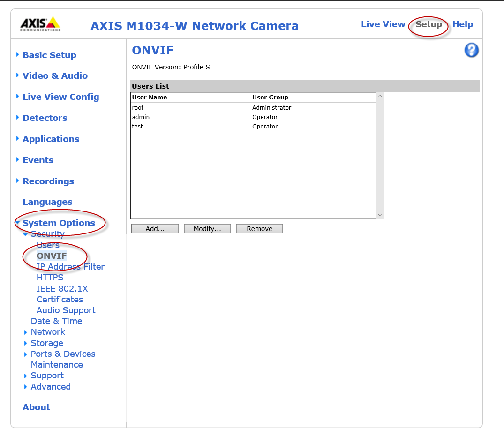Screen dimensions: 504x444
Task: Open the Users security page
Action: click(x=48, y=245)
